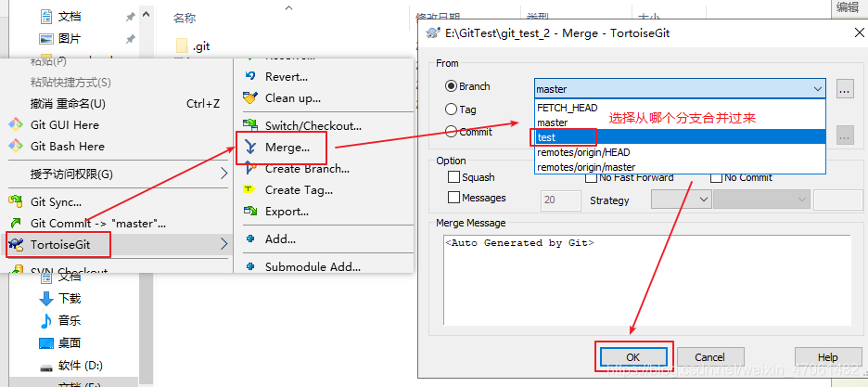Click the browse ... button beside Branch
Screen dimensions: 868x387
(844, 88)
